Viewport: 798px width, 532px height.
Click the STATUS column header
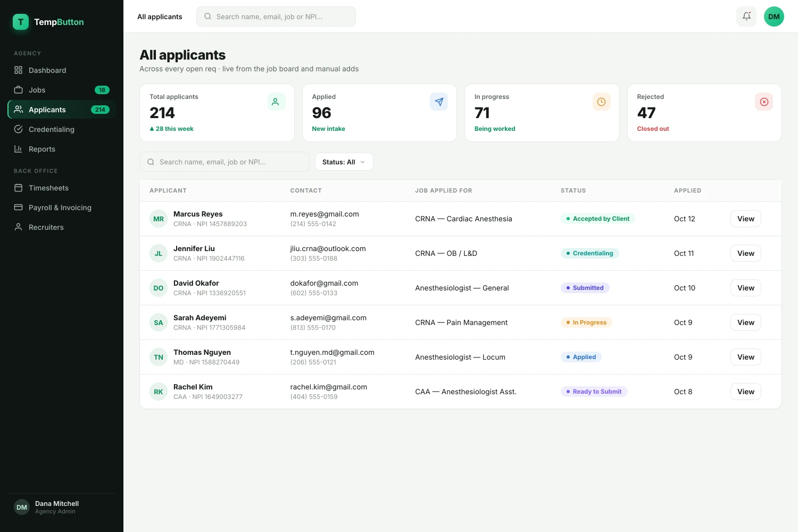[x=573, y=190]
